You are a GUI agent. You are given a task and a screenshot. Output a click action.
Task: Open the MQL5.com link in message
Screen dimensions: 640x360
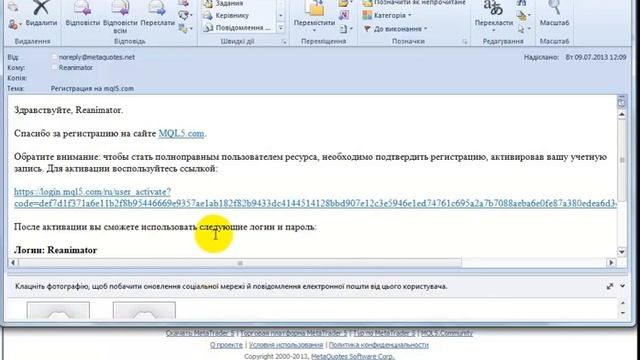tap(181, 133)
